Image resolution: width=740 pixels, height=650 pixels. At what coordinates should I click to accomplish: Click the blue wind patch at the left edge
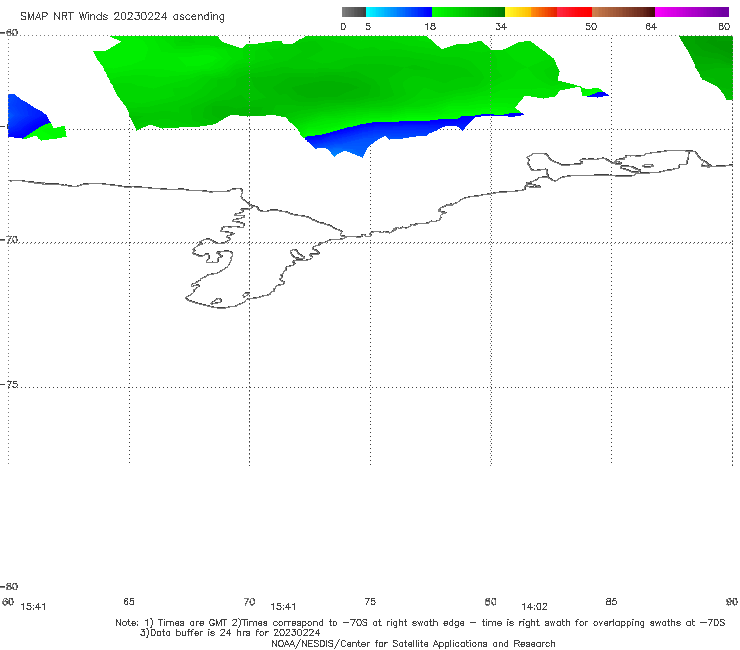click(x=25, y=117)
